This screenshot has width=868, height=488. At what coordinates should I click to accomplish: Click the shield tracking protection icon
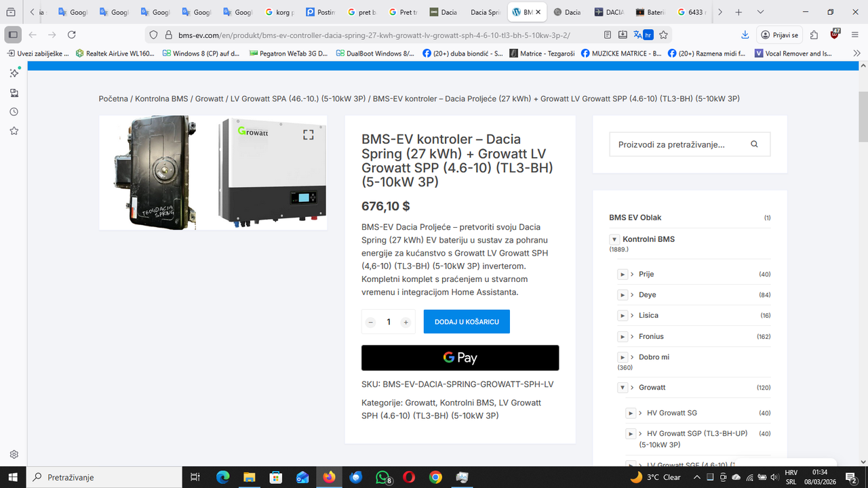[x=153, y=35]
